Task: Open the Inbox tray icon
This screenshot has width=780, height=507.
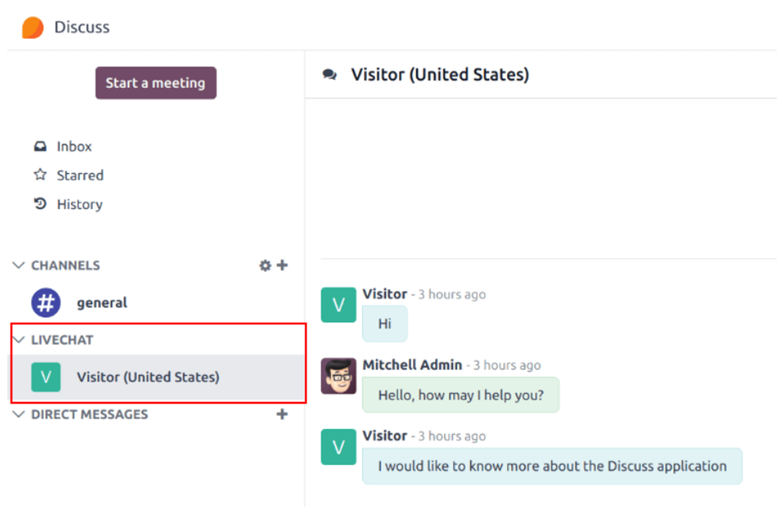Action: tap(40, 146)
